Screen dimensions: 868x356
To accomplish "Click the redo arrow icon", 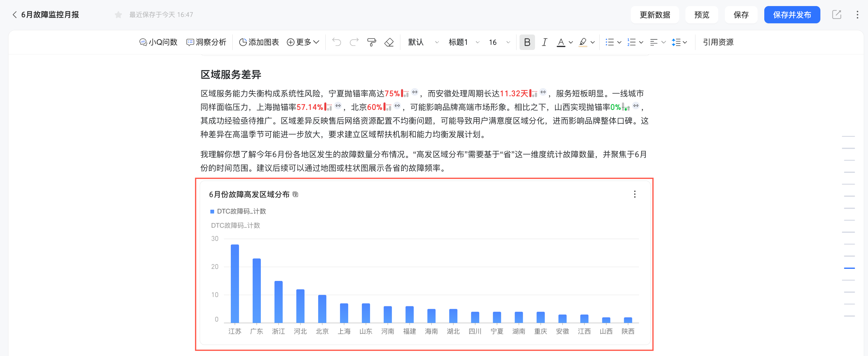I will click(354, 42).
